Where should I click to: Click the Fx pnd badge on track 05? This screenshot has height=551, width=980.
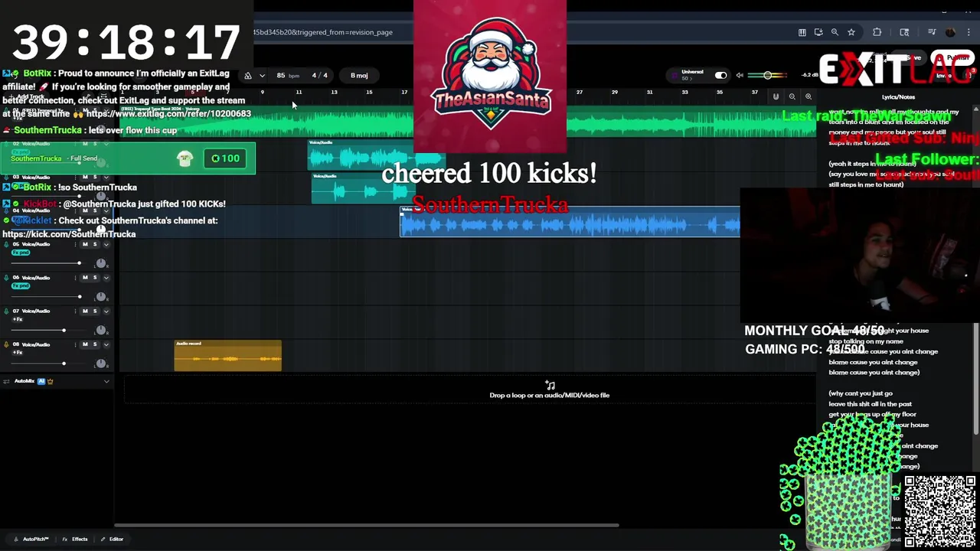pos(21,253)
